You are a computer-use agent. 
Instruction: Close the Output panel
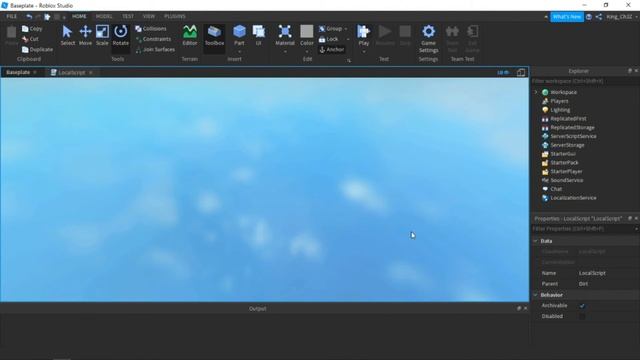pyautogui.click(x=525, y=309)
